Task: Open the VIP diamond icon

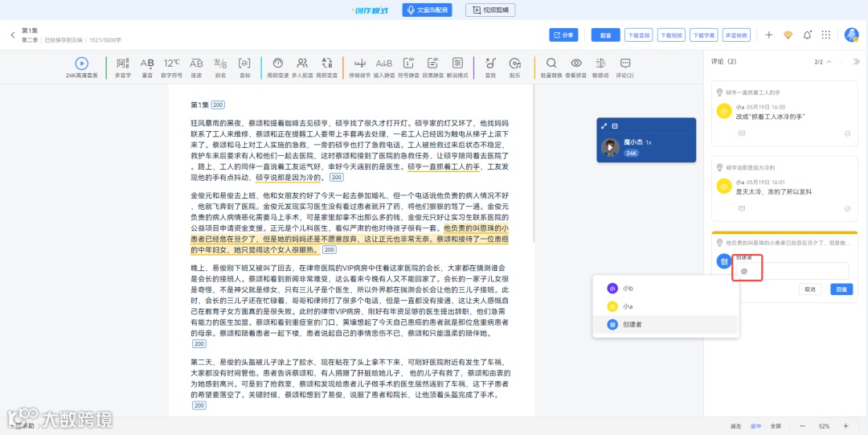Action: point(788,35)
